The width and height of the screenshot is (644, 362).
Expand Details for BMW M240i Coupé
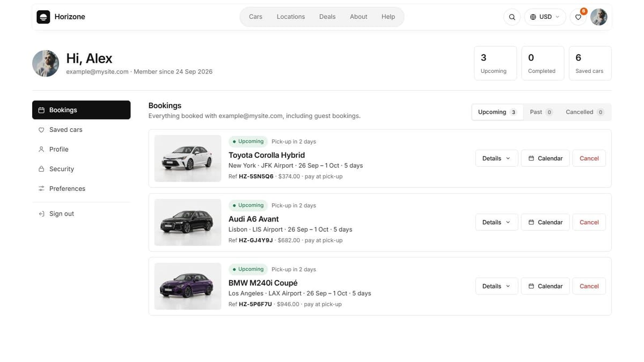(x=496, y=286)
